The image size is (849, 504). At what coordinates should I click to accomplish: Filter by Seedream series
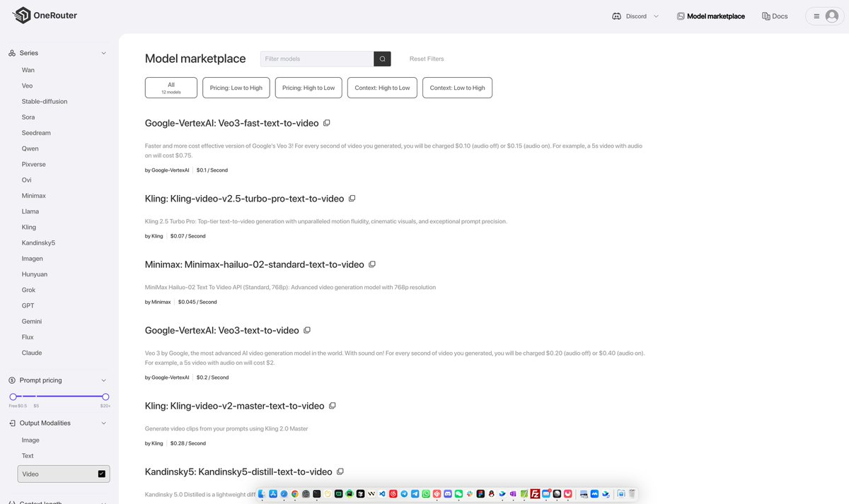tap(36, 133)
